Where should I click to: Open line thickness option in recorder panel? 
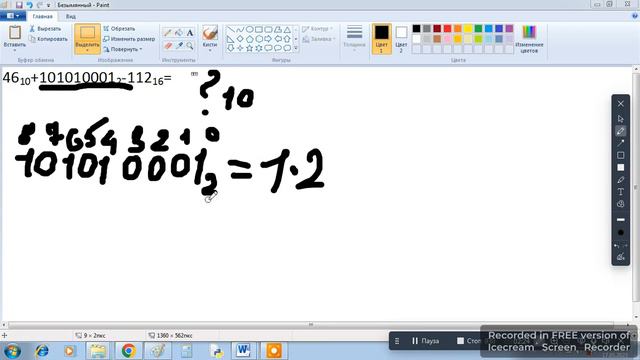click(620, 220)
